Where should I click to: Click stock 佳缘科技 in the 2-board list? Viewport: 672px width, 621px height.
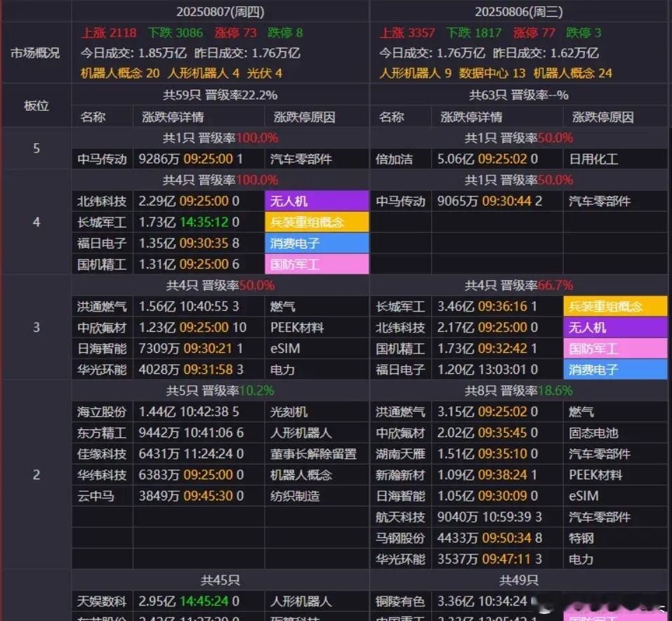(x=102, y=454)
